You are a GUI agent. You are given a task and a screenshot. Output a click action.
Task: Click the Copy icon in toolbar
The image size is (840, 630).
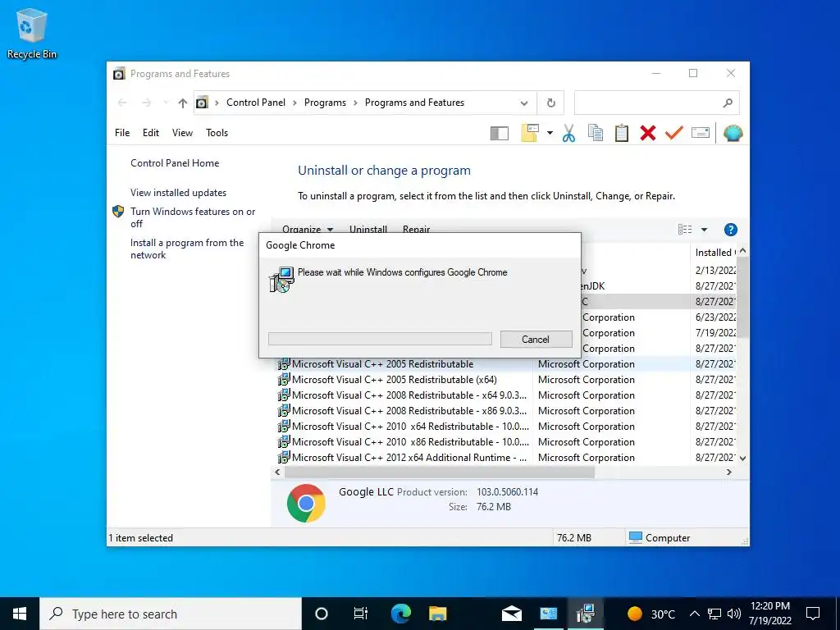click(596, 133)
